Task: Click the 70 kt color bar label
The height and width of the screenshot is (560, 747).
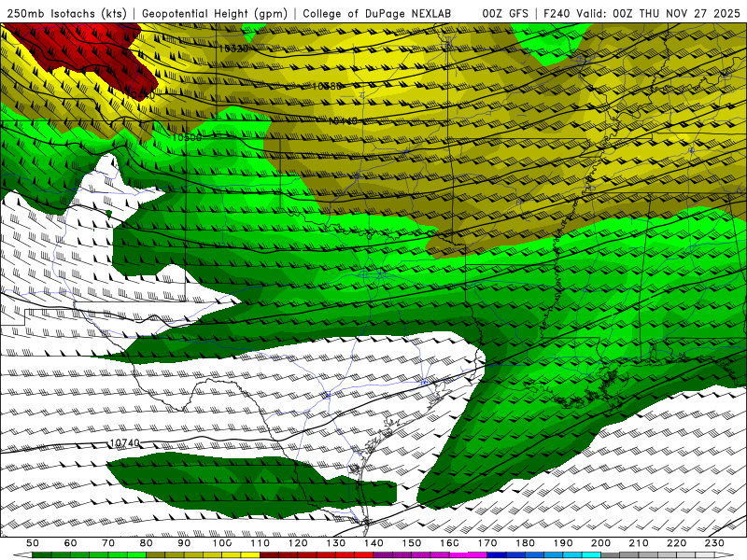Action: 108,543
